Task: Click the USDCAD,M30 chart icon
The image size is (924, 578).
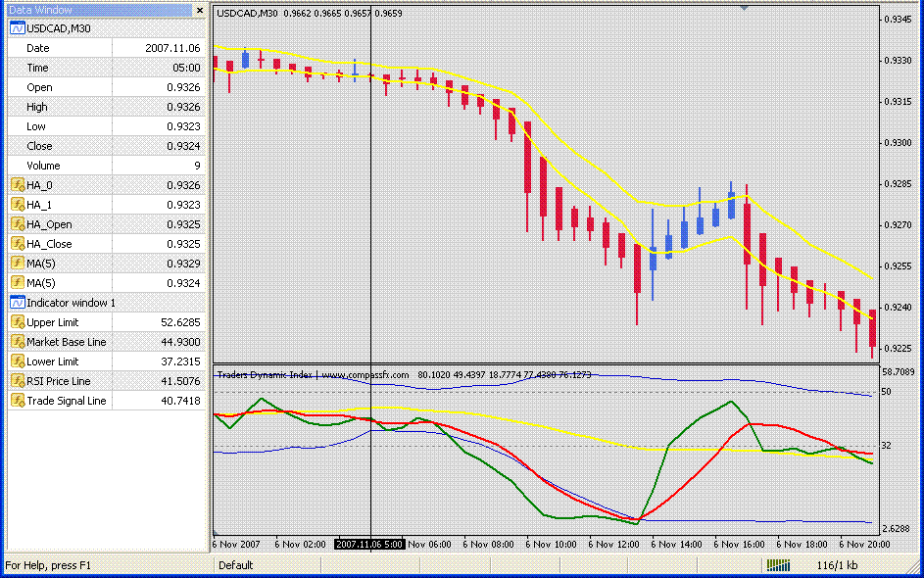Action: pos(17,28)
